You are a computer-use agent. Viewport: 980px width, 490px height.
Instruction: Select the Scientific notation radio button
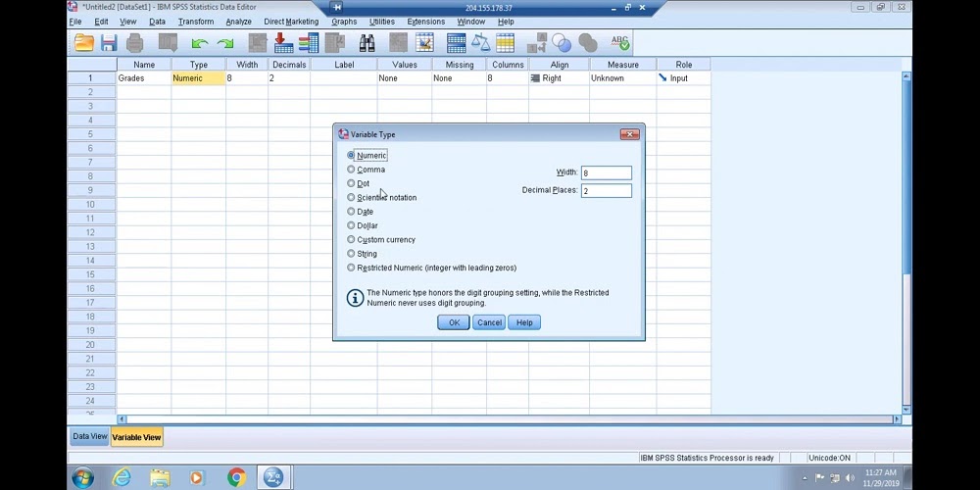[351, 198]
